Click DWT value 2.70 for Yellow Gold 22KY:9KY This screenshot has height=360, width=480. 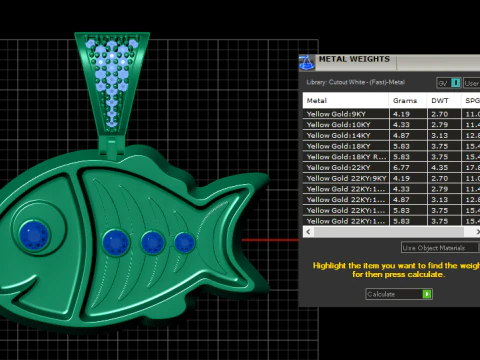point(440,178)
